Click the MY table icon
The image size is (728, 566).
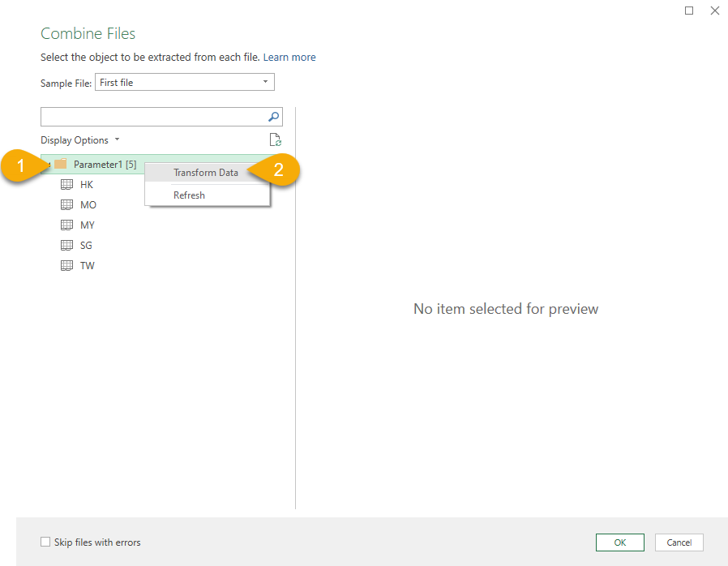click(x=67, y=225)
